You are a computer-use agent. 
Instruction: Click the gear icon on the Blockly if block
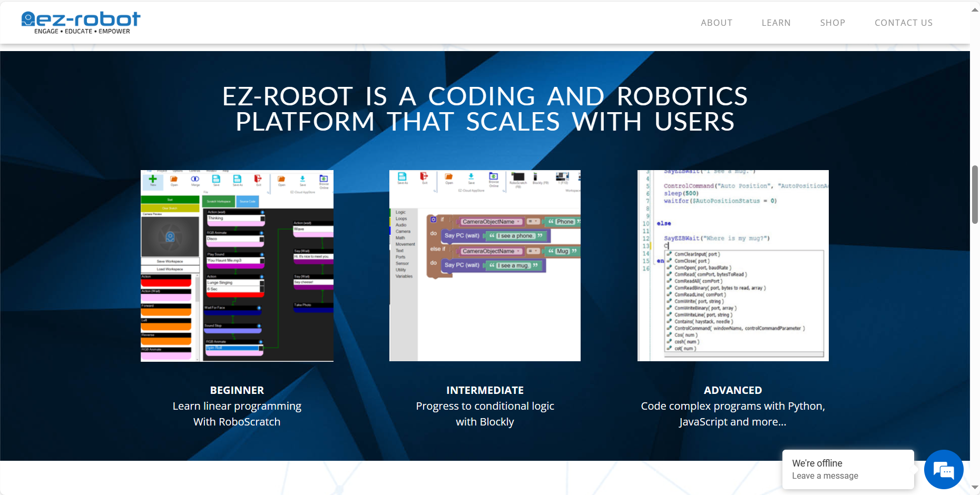tap(434, 219)
